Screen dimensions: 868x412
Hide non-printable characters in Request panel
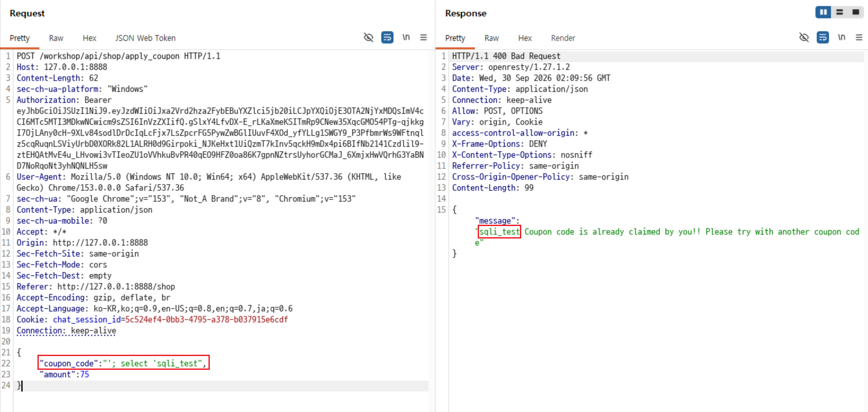tap(368, 37)
